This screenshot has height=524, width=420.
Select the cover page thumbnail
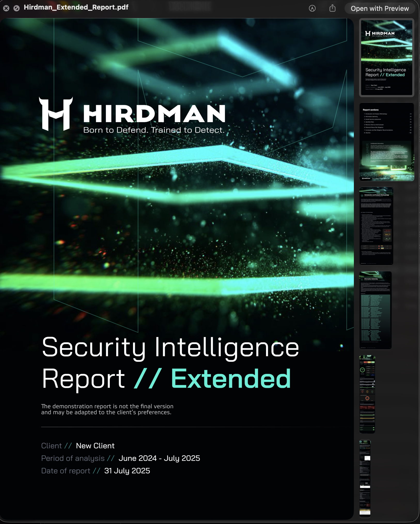coord(387,57)
